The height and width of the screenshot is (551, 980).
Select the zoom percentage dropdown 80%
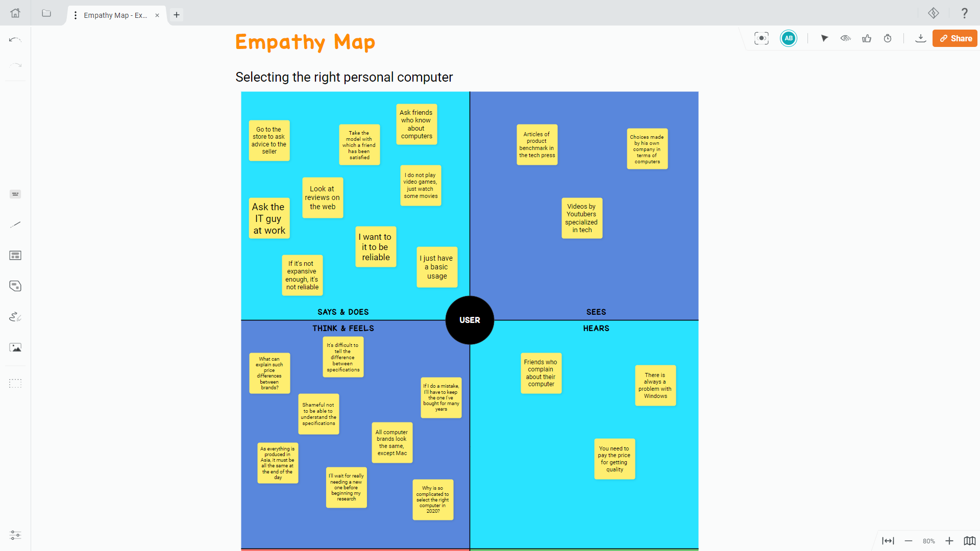(x=929, y=541)
